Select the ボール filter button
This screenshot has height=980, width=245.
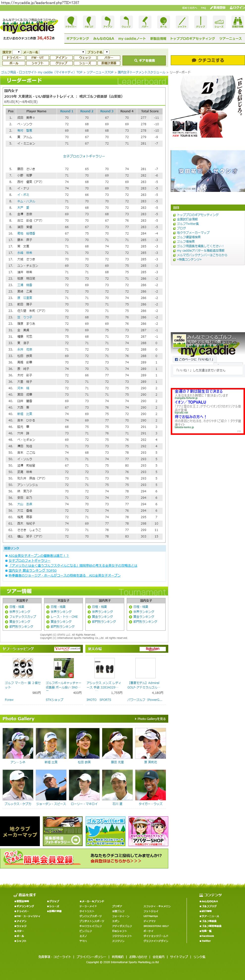pos(14,63)
